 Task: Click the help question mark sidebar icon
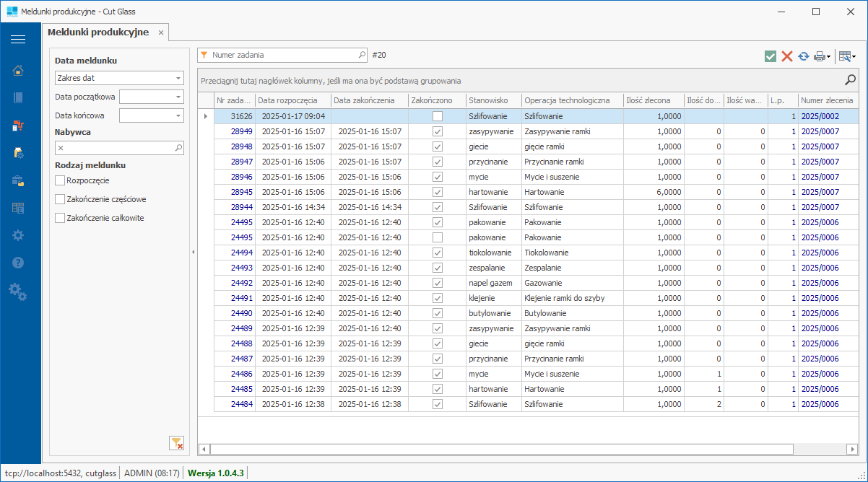point(18,263)
